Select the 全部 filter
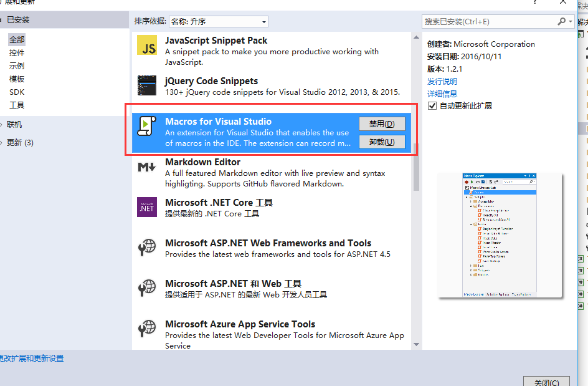 tap(17, 40)
